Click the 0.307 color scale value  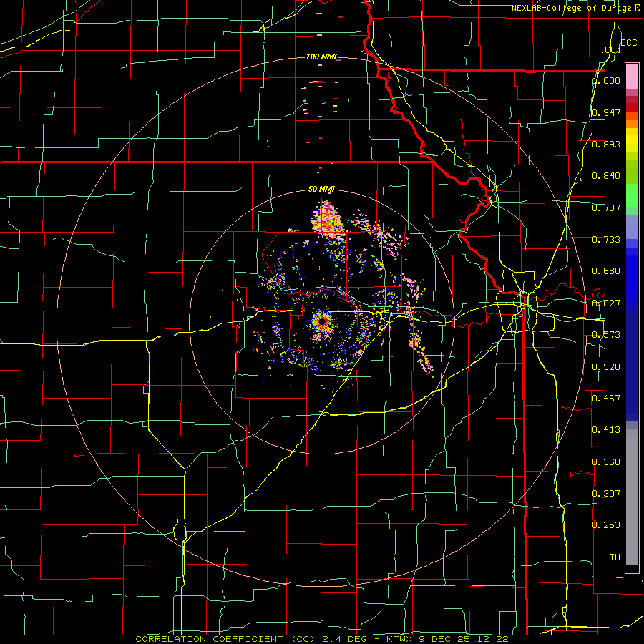[x=606, y=494]
